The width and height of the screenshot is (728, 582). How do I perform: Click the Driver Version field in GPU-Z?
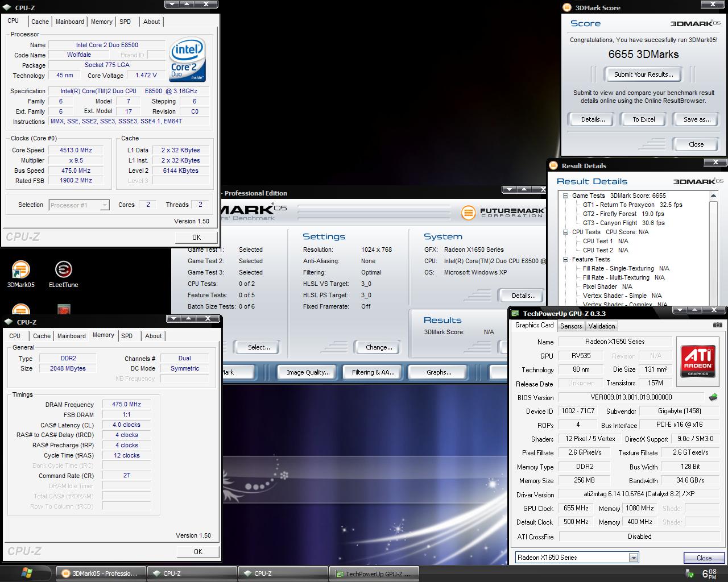click(x=640, y=494)
